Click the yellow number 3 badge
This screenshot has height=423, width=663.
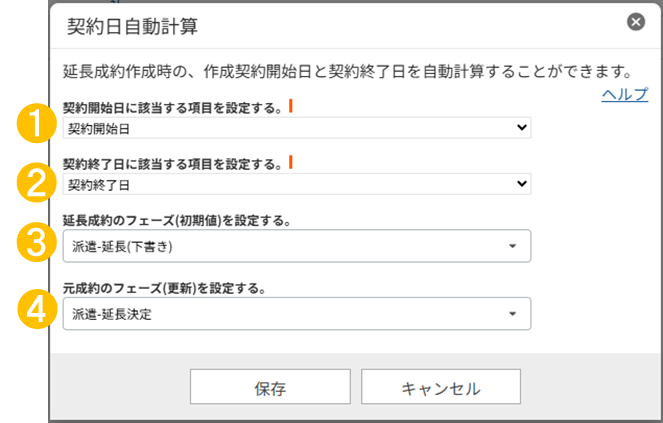click(36, 244)
